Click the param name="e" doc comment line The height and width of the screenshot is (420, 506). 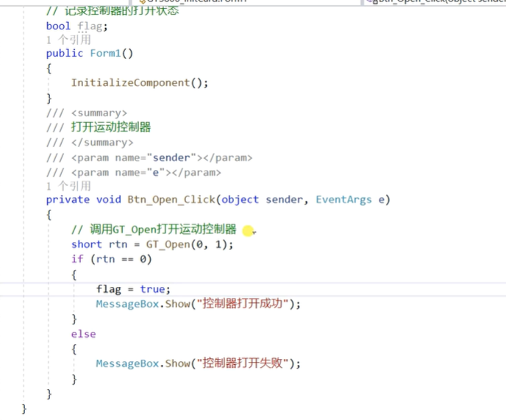click(x=134, y=173)
